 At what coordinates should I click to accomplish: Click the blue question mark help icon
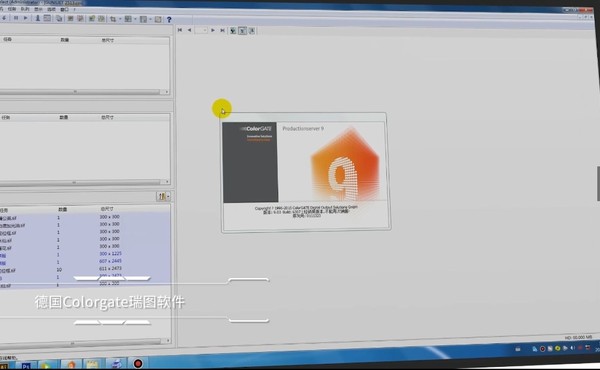tap(169, 20)
